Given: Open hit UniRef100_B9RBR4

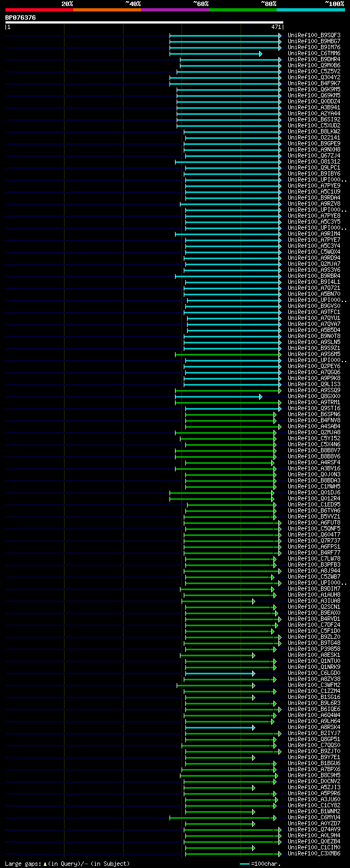Looking at the screenshot, I should click(314, 276).
